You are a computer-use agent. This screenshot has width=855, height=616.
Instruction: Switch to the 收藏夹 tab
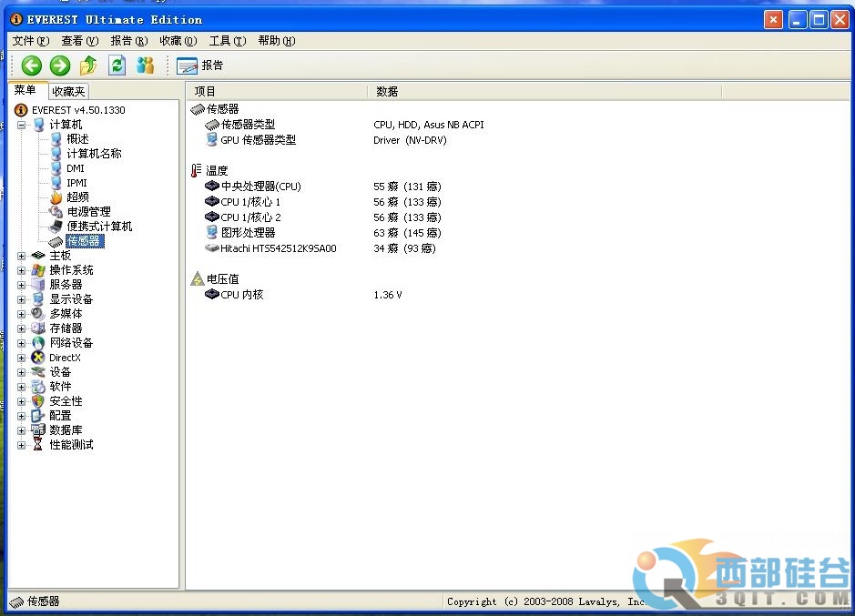[68, 92]
